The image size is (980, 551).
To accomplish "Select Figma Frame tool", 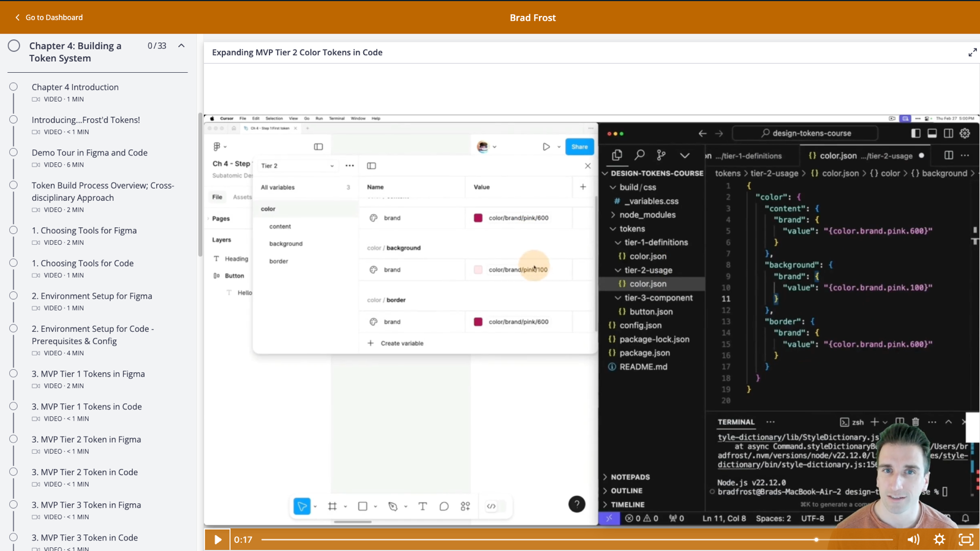I will tap(333, 506).
